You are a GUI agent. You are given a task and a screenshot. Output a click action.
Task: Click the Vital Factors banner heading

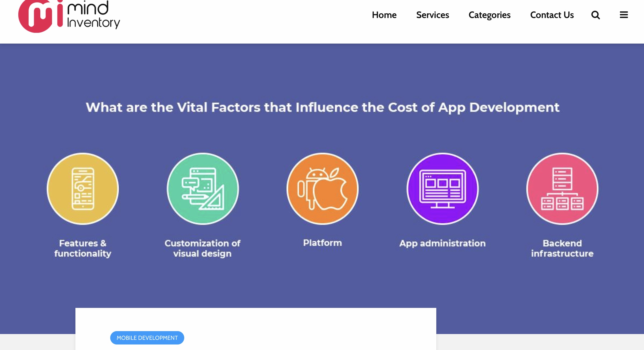click(x=323, y=107)
